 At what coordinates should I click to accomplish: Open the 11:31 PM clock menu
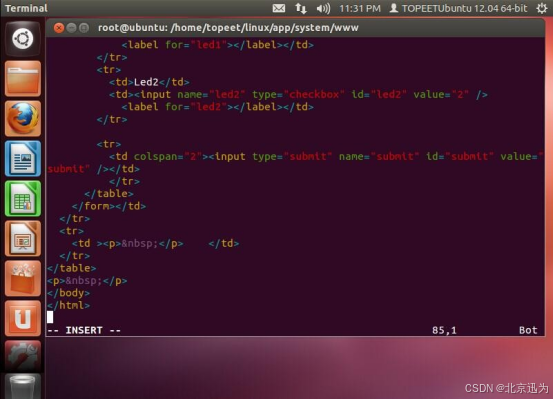360,8
